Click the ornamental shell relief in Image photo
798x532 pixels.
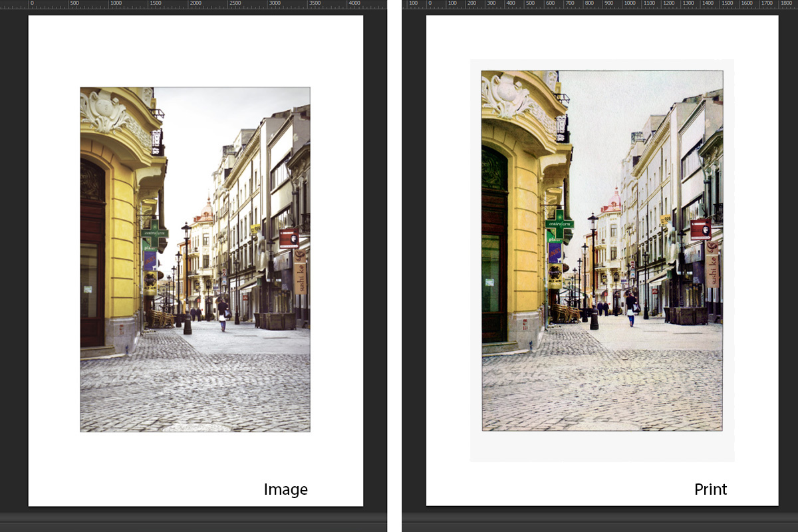coord(104,110)
